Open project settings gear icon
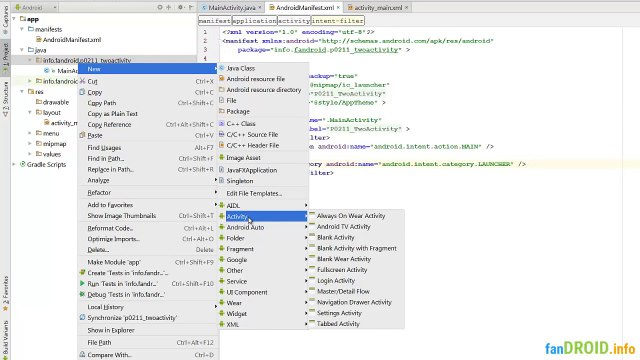This screenshot has height=360, width=640. click(180, 7)
